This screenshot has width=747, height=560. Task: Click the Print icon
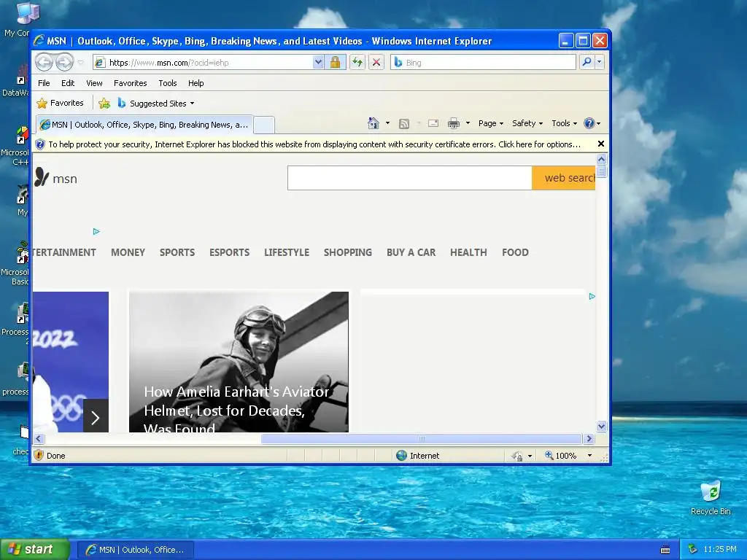click(x=454, y=123)
